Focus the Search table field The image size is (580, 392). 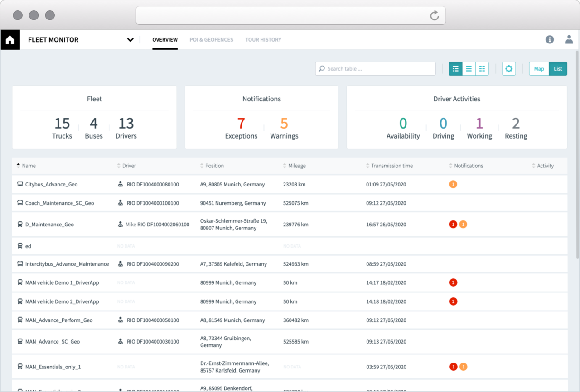coord(376,69)
